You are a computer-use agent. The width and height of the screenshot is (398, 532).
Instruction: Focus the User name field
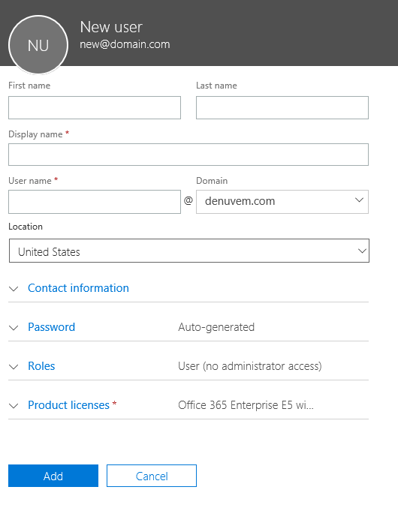(x=95, y=202)
